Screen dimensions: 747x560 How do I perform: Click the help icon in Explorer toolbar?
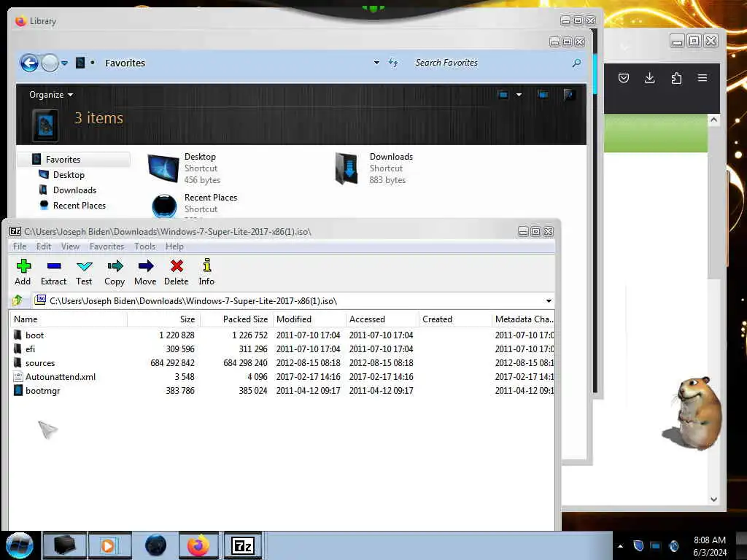[x=569, y=94]
